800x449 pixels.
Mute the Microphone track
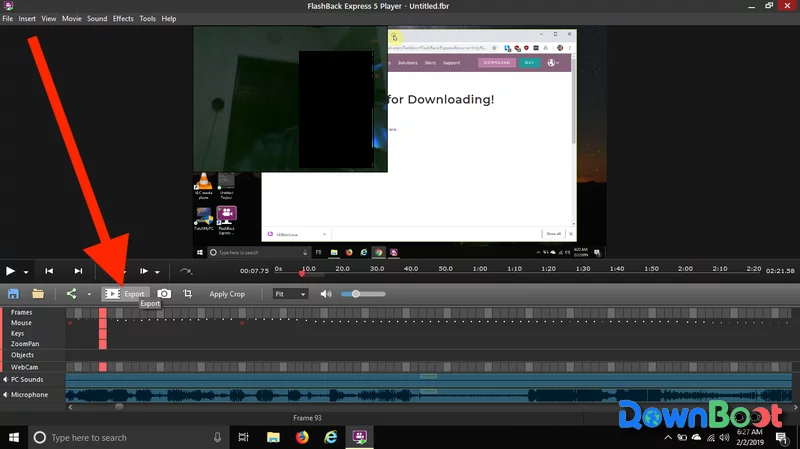tap(5, 394)
